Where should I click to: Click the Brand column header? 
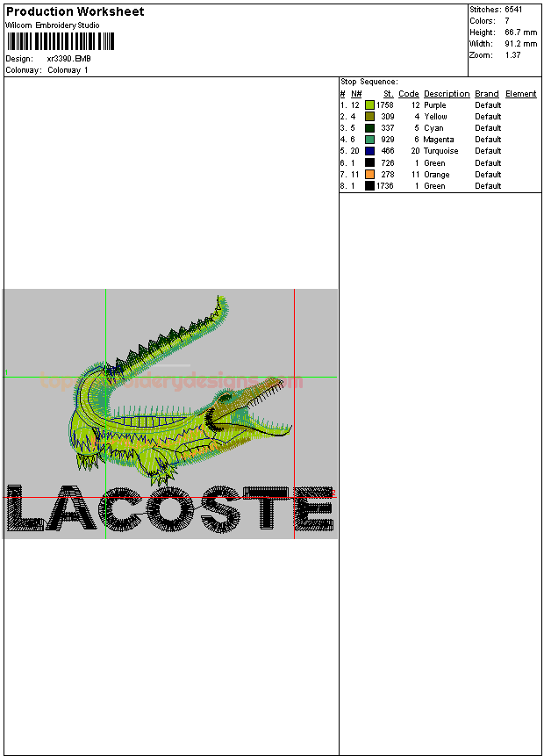tap(487, 94)
